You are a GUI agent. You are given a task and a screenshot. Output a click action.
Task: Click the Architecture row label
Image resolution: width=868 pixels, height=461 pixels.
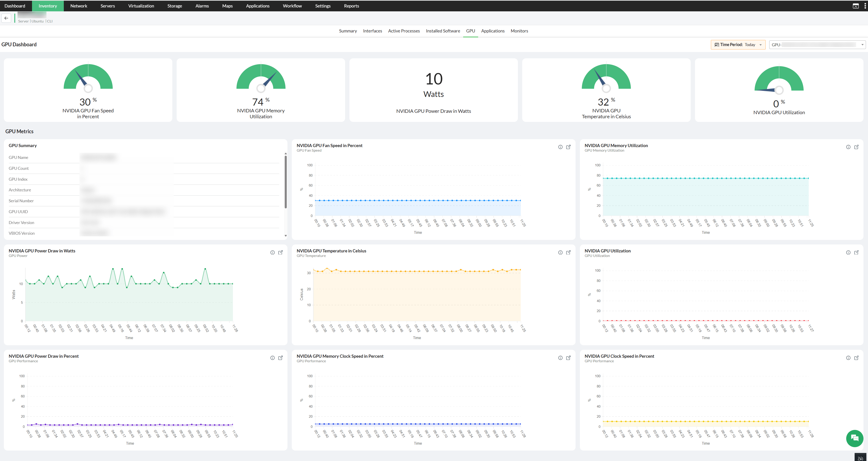click(20, 190)
